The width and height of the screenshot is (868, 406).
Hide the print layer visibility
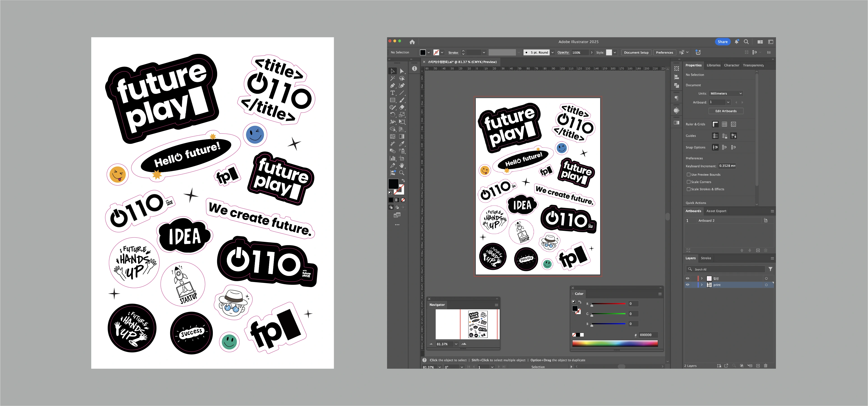(688, 285)
